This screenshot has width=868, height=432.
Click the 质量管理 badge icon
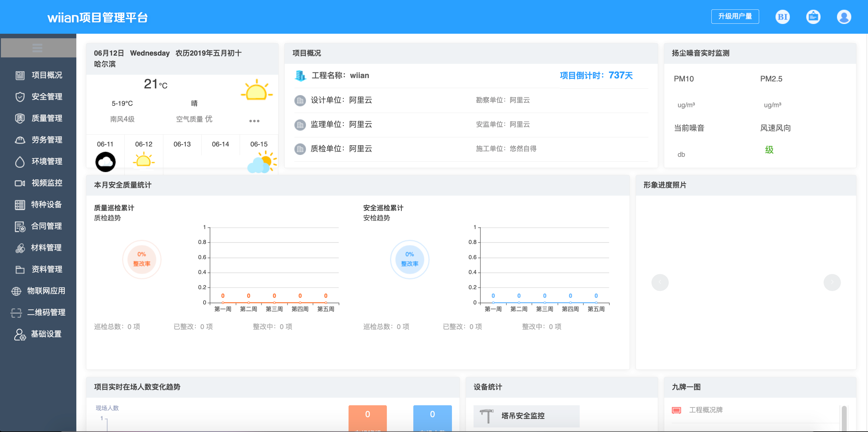pos(20,118)
